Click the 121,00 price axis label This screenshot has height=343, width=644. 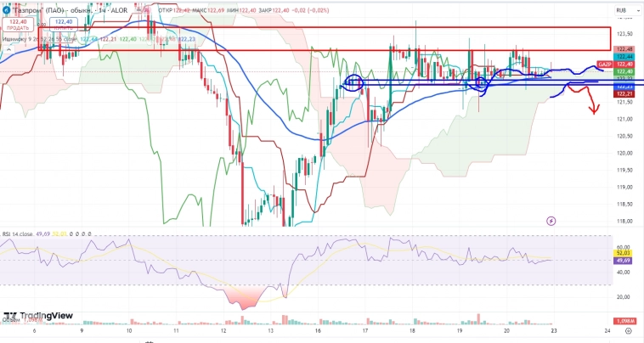(624, 119)
